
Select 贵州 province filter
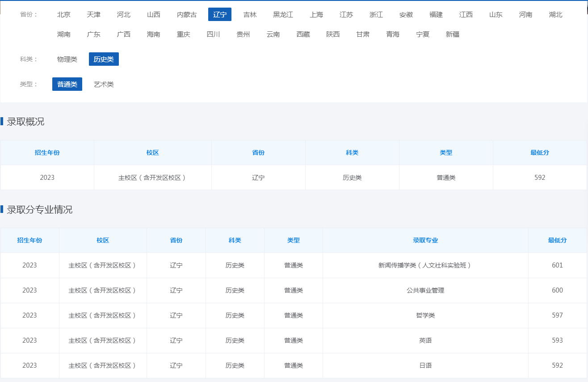[244, 34]
